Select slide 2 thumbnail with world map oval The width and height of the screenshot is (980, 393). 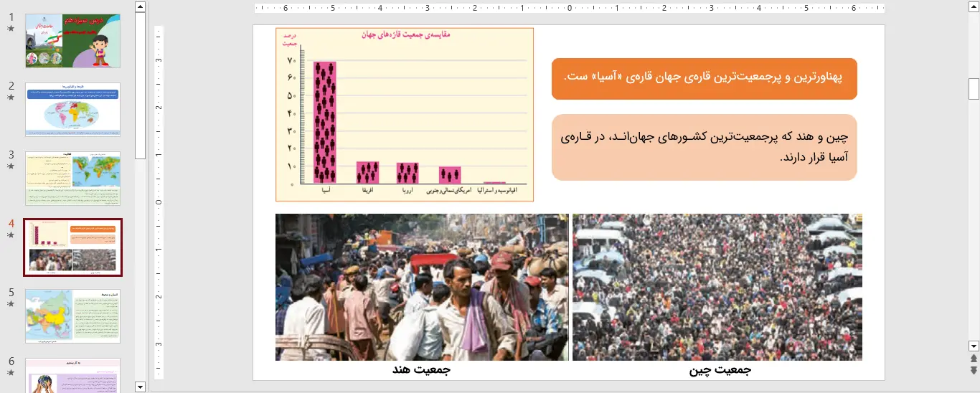73,110
